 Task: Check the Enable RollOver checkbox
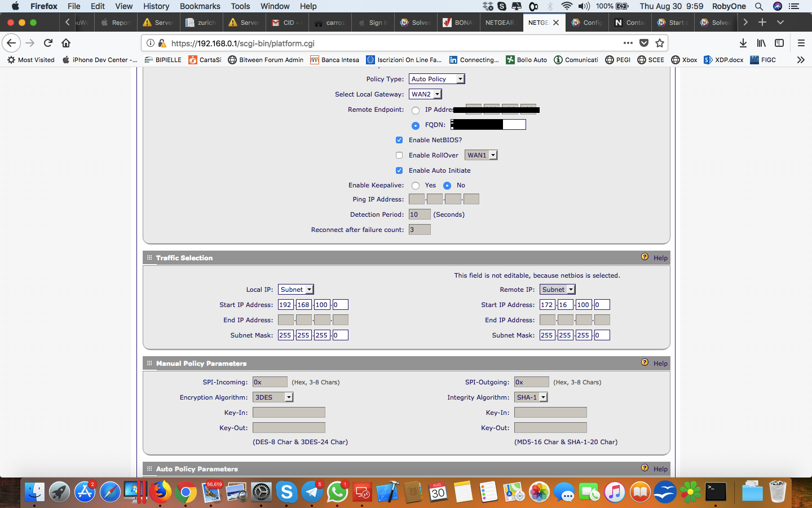coord(399,155)
